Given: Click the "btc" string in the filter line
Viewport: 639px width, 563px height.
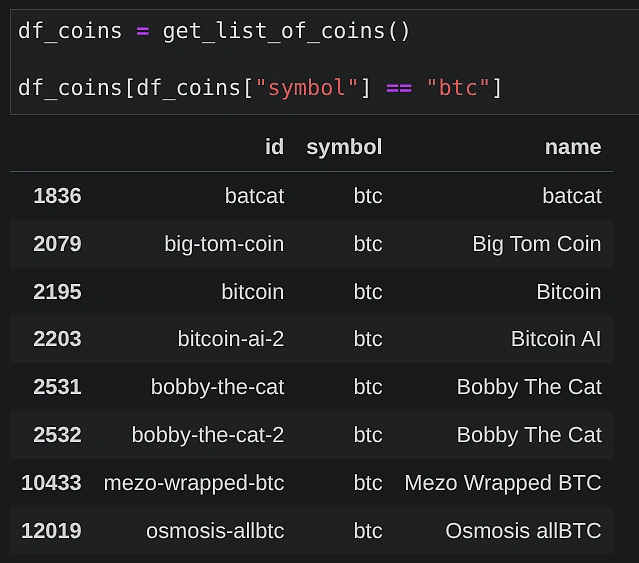Looking at the screenshot, I should coord(458,88).
